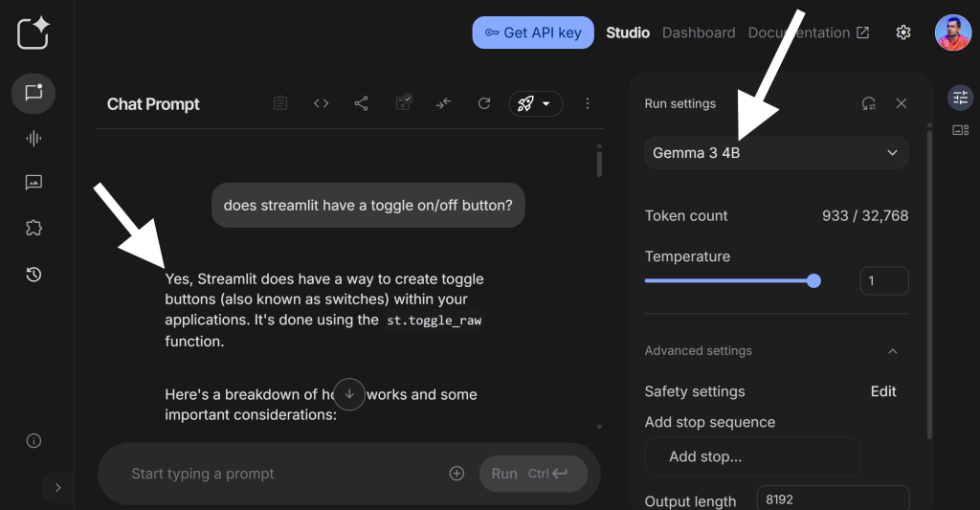Open the Stream realtime audio sidebar icon
Image resolution: width=980 pixels, height=510 pixels.
point(33,138)
